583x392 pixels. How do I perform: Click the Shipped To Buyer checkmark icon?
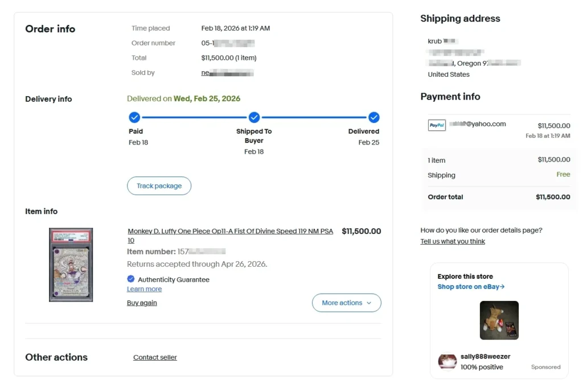(x=254, y=117)
